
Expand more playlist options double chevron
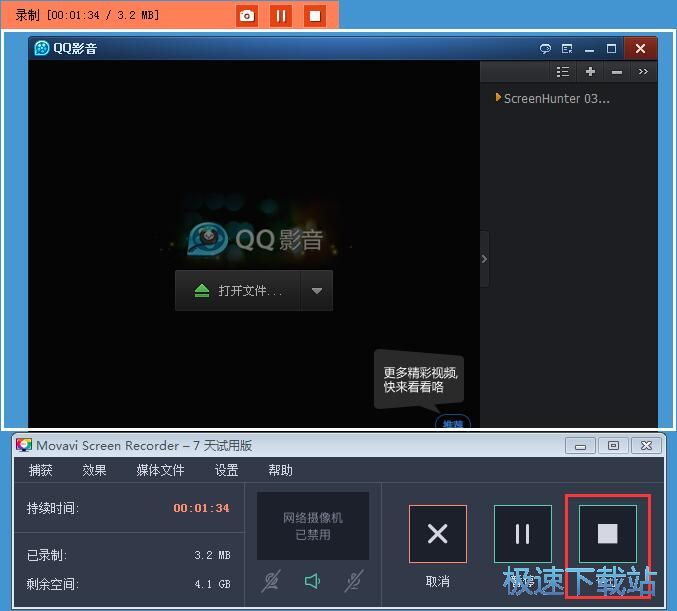pyautogui.click(x=643, y=72)
